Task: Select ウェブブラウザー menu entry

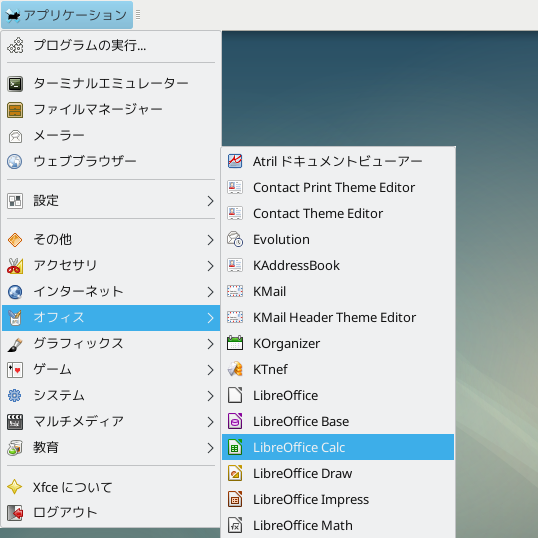Action: point(111,162)
